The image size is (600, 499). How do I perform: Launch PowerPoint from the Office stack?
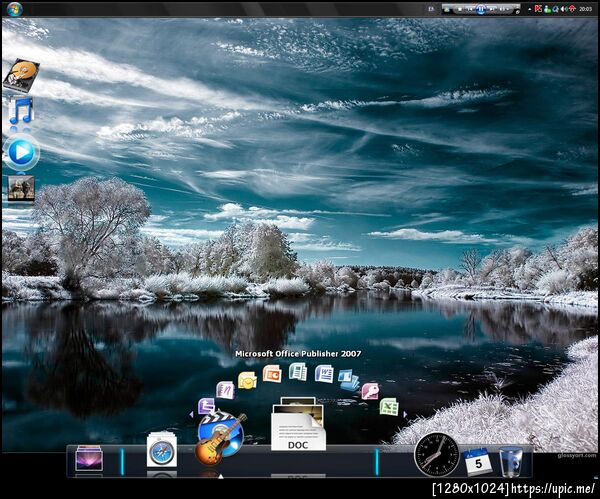click(x=272, y=374)
